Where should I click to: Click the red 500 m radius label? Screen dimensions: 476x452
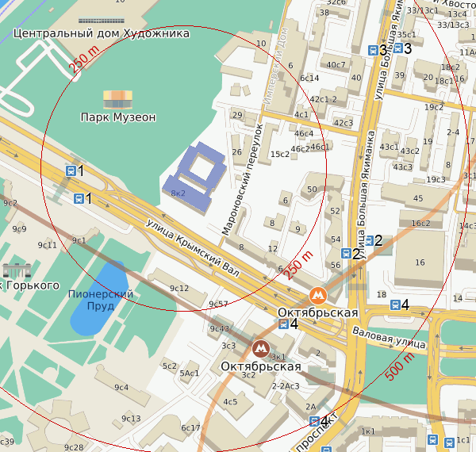[x=401, y=364]
